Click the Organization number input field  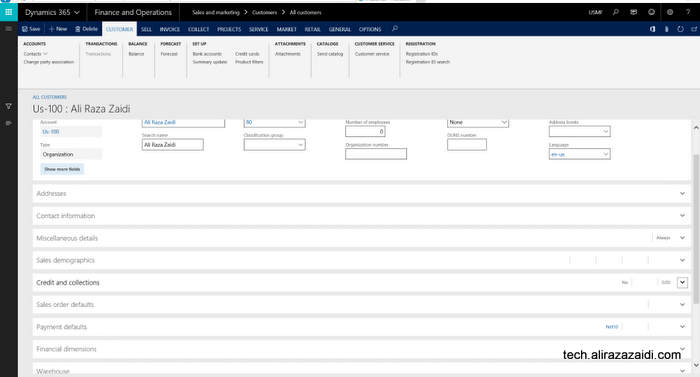376,154
